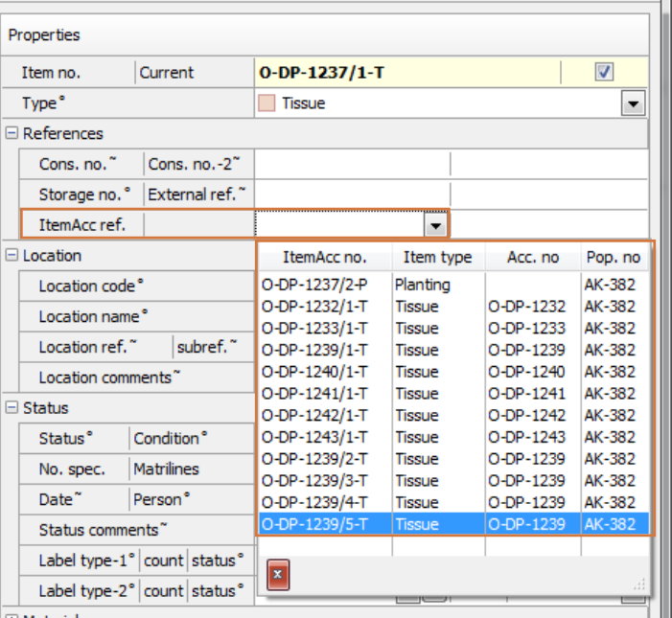The width and height of the screenshot is (672, 618).
Task: Click the Location name label
Action: click(93, 316)
